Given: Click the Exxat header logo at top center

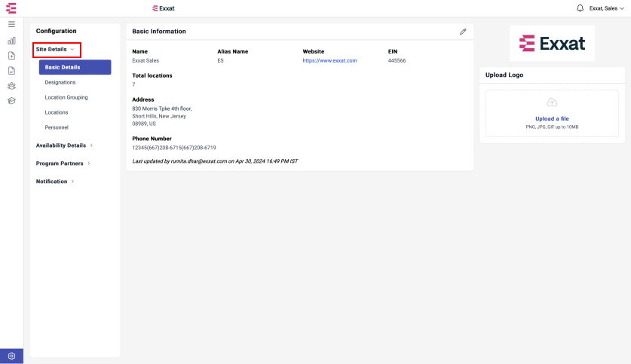Looking at the screenshot, I should pyautogui.click(x=164, y=8).
